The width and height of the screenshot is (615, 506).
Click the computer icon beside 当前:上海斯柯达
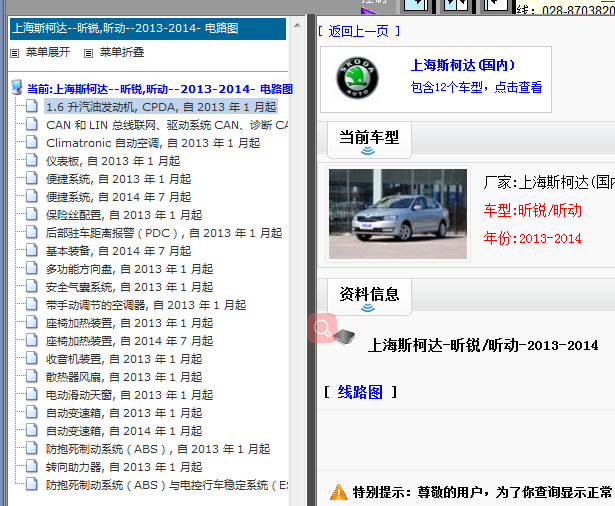(x=17, y=87)
